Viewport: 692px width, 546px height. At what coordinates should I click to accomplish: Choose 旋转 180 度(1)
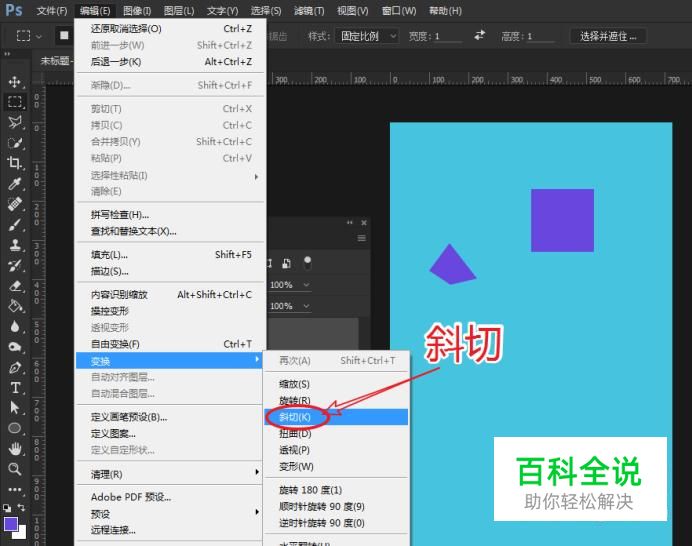point(336,490)
